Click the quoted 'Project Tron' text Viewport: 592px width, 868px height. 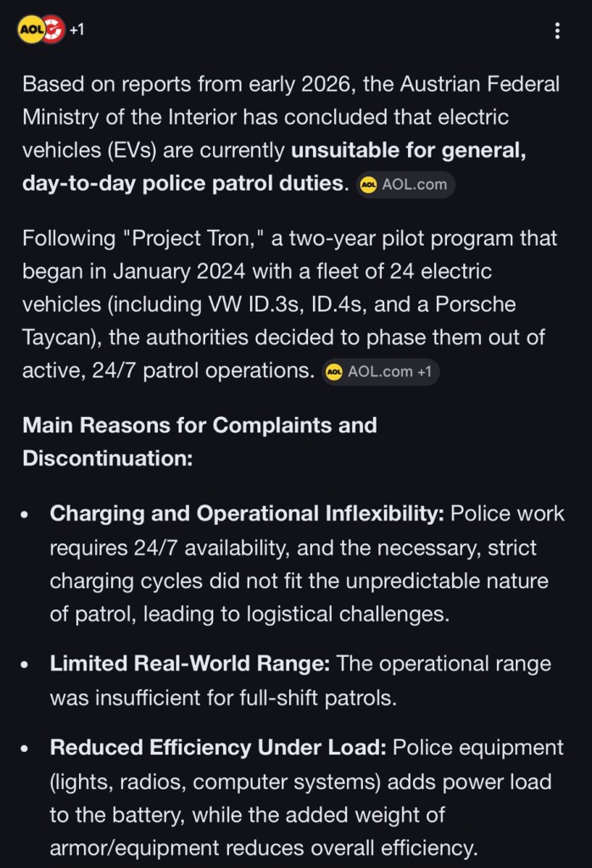pos(198,237)
